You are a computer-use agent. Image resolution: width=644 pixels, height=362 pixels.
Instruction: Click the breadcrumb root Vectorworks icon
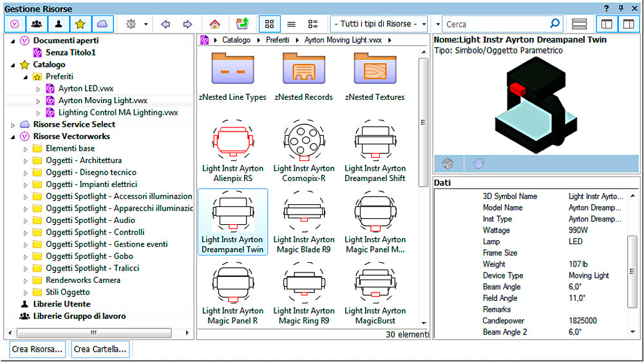tap(205, 40)
